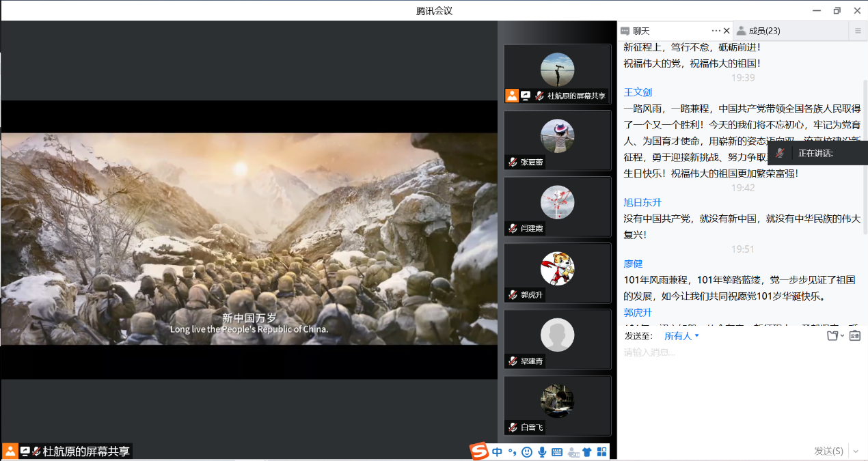Click muted mic icon beside 白雪飞
The height and width of the screenshot is (461, 868).
point(513,427)
